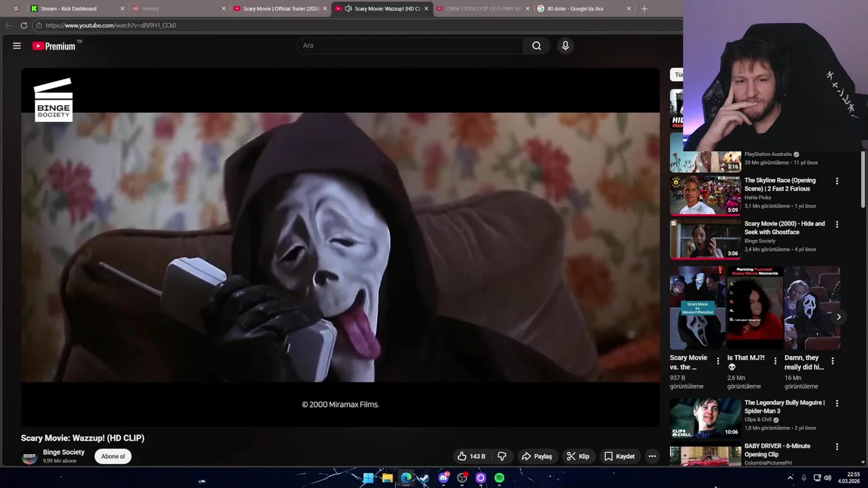Reload the page with refresh icon
Screen dimensions: 868x488
24,25
